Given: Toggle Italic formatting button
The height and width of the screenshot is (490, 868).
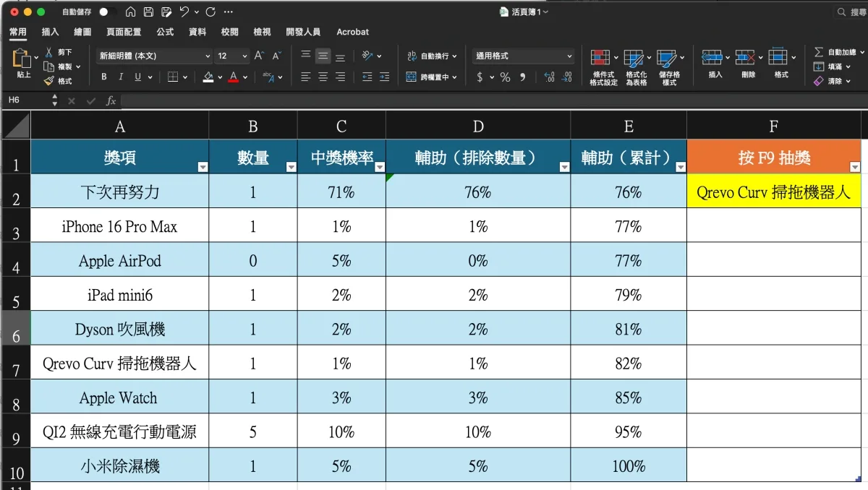Looking at the screenshot, I should [120, 77].
